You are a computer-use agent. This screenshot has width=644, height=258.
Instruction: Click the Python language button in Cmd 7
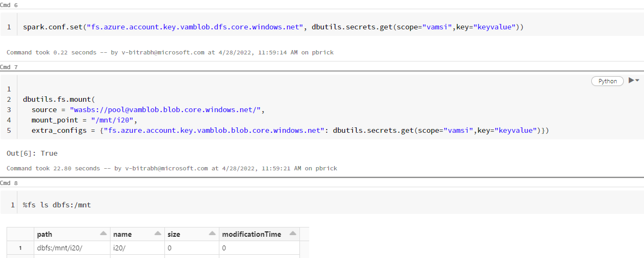(x=608, y=81)
